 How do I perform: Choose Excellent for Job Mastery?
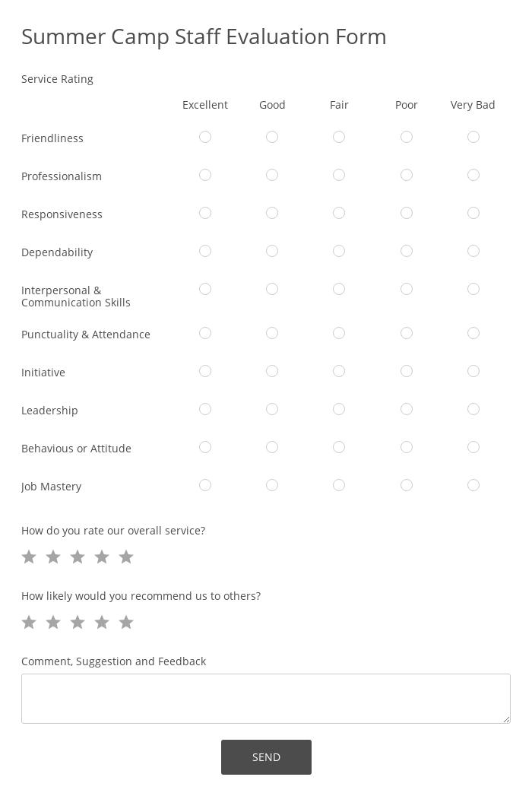pyautogui.click(x=205, y=485)
